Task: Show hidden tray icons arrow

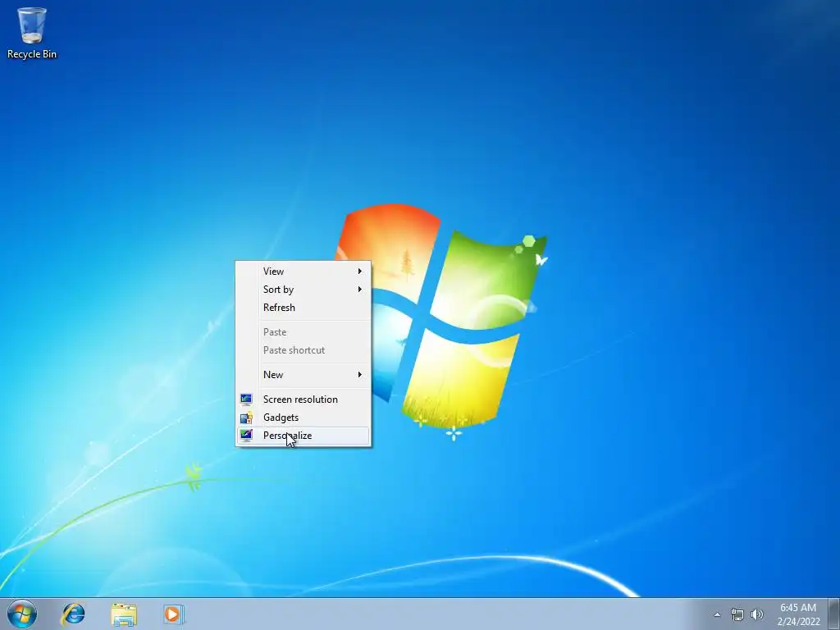Action: pyautogui.click(x=717, y=614)
